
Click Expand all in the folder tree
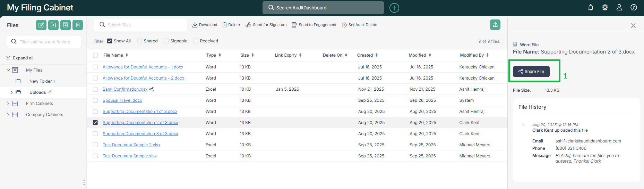[x=20, y=58]
